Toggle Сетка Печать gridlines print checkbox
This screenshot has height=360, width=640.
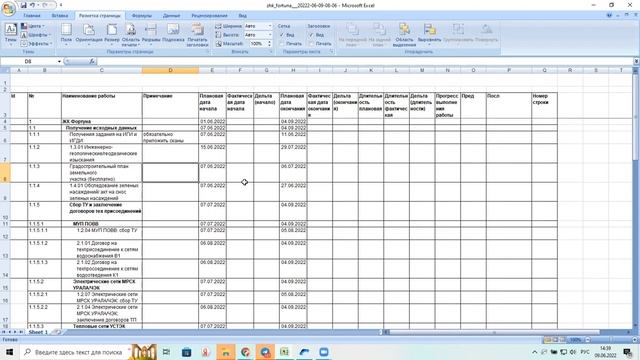(x=282, y=44)
